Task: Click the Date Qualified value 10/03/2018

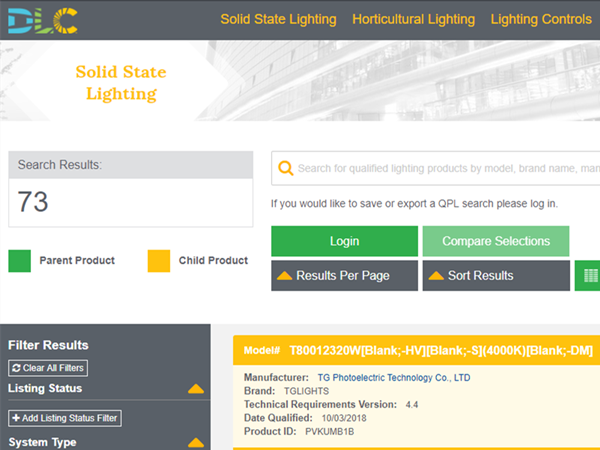Action: [x=344, y=418]
